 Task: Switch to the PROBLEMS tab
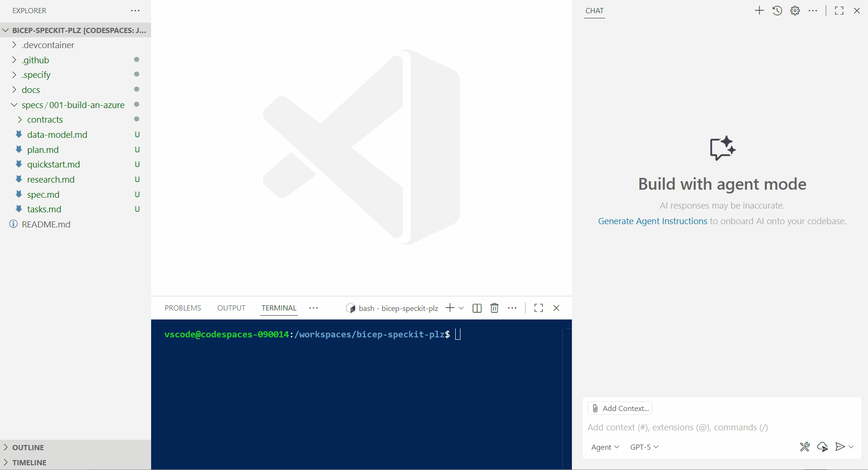183,308
